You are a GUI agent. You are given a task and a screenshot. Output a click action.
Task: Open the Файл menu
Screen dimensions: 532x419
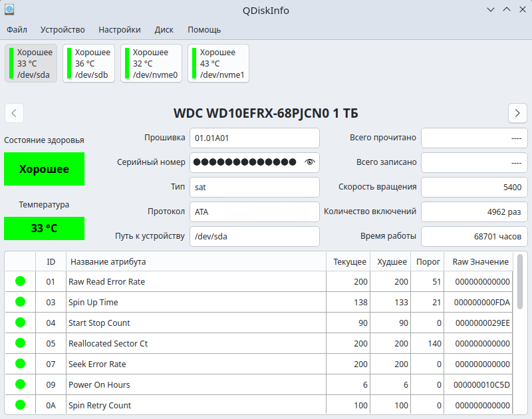tap(17, 29)
